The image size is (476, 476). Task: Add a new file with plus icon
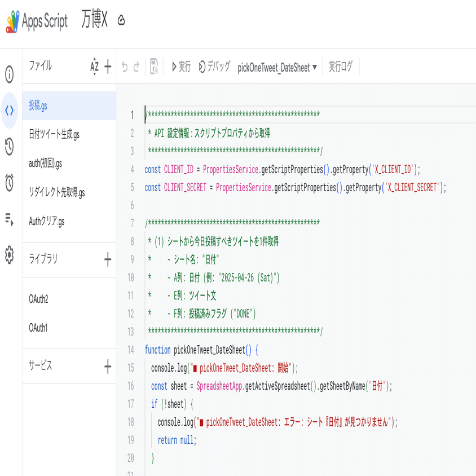pyautogui.click(x=108, y=67)
